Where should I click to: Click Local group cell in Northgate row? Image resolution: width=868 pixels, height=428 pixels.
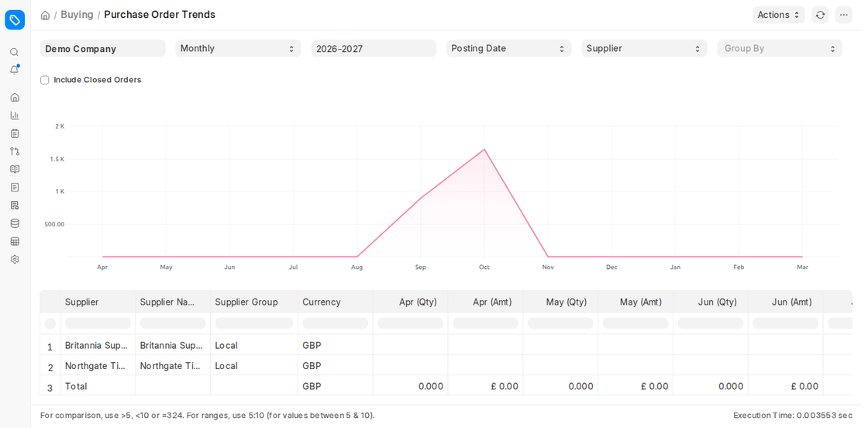(254, 366)
